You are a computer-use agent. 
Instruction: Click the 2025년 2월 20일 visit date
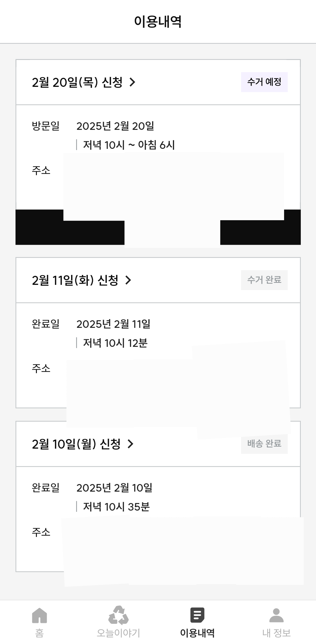point(115,126)
